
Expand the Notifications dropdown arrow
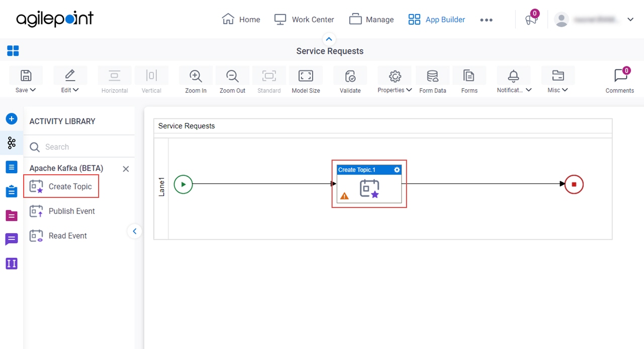529,90
